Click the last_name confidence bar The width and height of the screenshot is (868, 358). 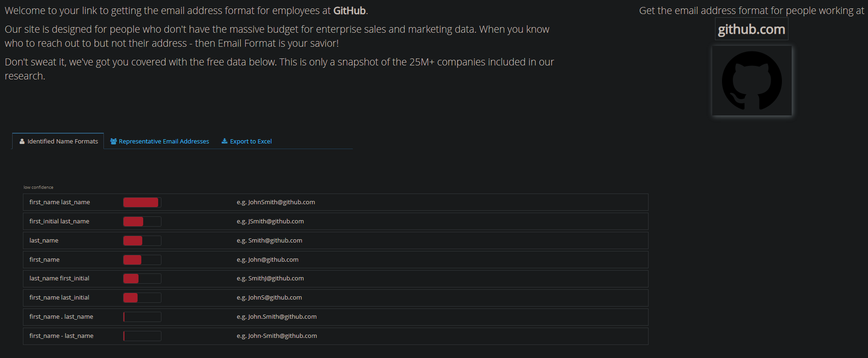pos(142,241)
